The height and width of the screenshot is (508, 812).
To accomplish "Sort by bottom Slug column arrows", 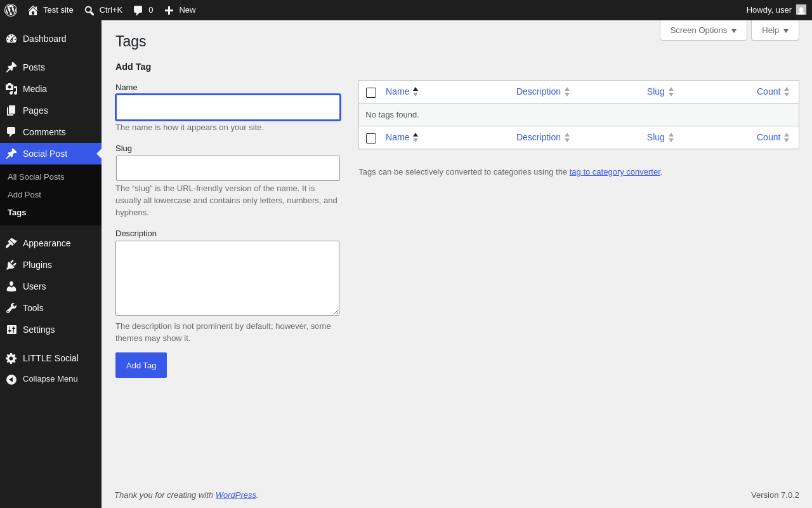I will pos(671,137).
